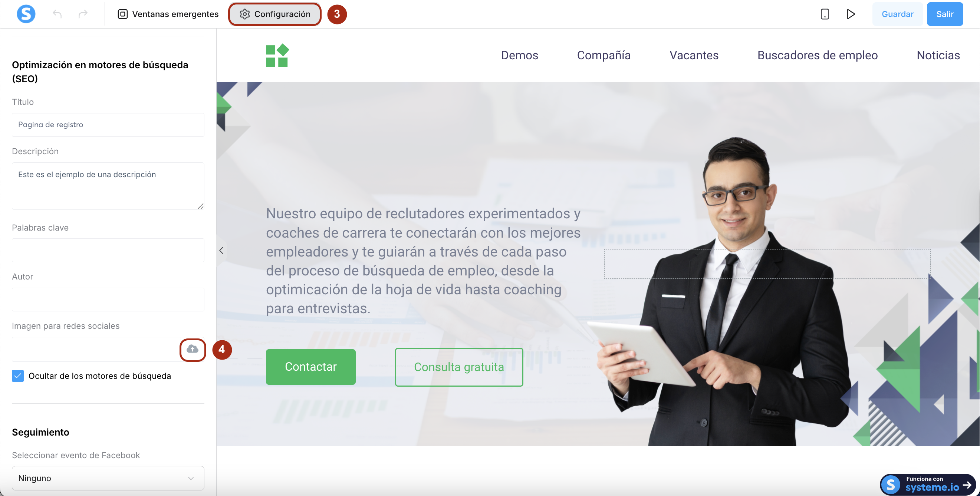
Task: Upload an image for social networks
Action: point(193,349)
